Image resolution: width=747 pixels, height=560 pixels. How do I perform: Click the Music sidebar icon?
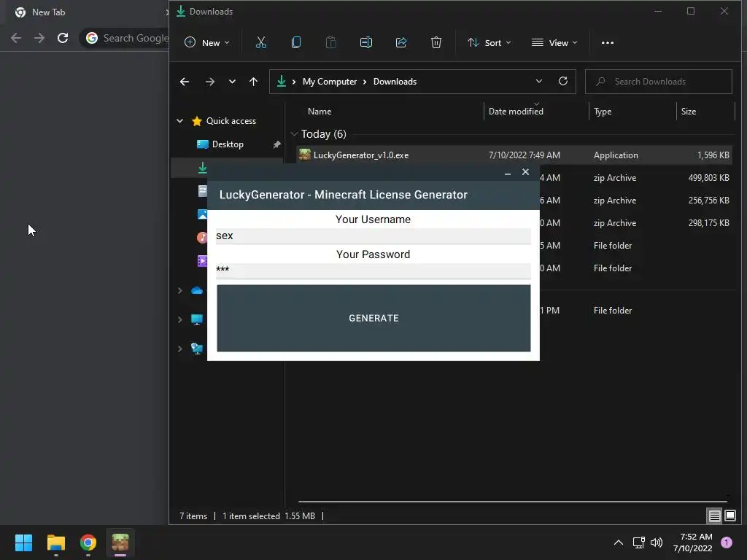203,237
